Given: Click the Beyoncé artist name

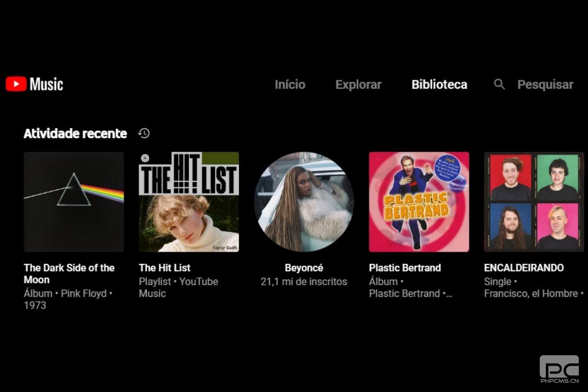Looking at the screenshot, I should click(304, 267).
